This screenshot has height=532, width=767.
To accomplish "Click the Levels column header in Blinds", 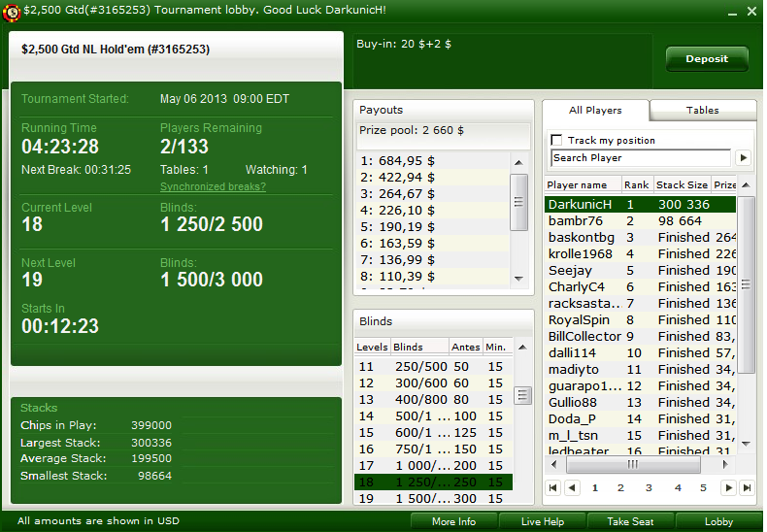I will (x=372, y=347).
